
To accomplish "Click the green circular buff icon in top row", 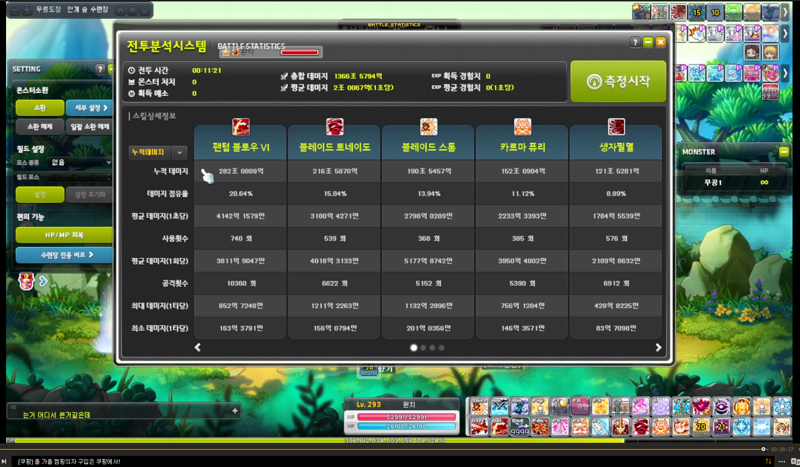I will point(733,12).
